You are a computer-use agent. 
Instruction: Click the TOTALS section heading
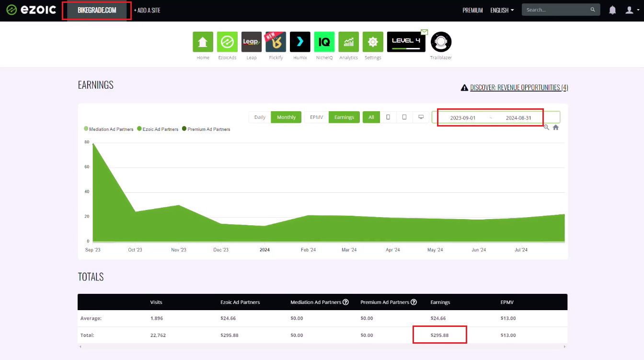tap(91, 277)
